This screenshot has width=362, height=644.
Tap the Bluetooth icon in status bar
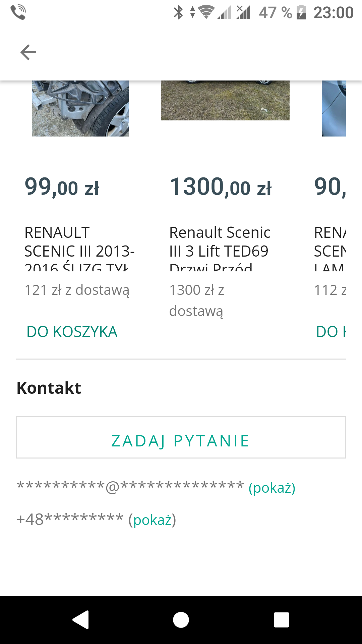pos(178,13)
